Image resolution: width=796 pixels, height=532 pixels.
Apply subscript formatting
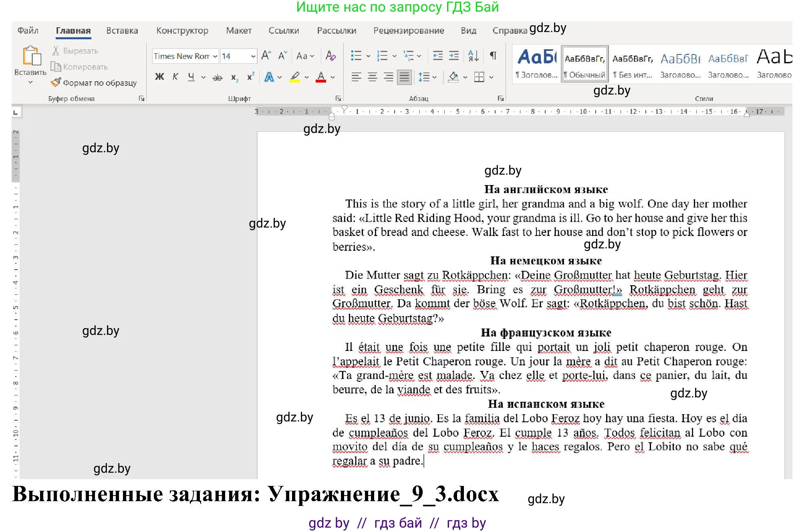[x=234, y=77]
